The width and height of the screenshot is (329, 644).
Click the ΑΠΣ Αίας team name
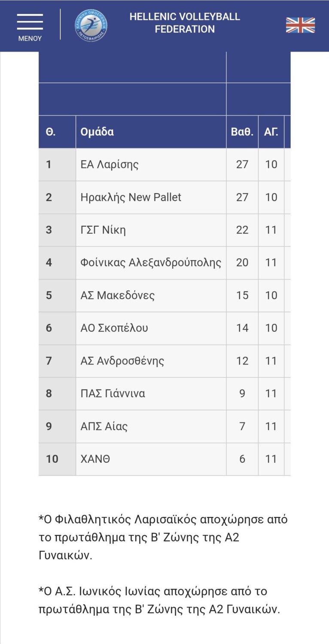pyautogui.click(x=104, y=426)
